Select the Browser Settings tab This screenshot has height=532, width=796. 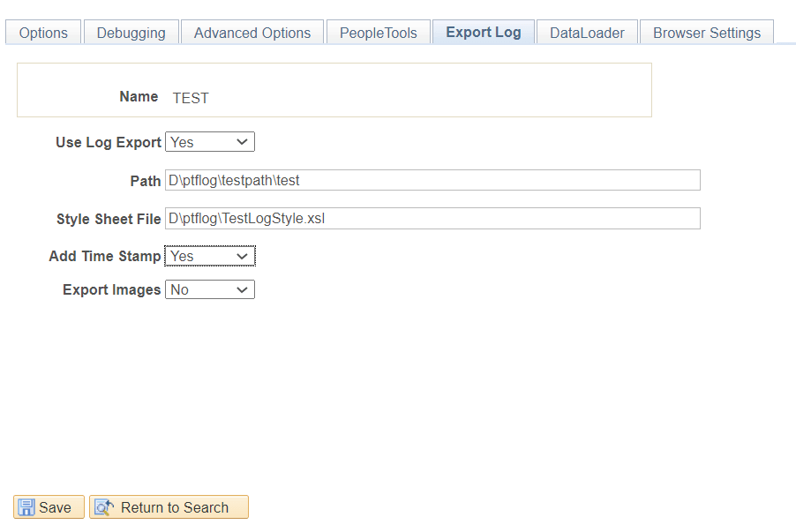point(706,32)
